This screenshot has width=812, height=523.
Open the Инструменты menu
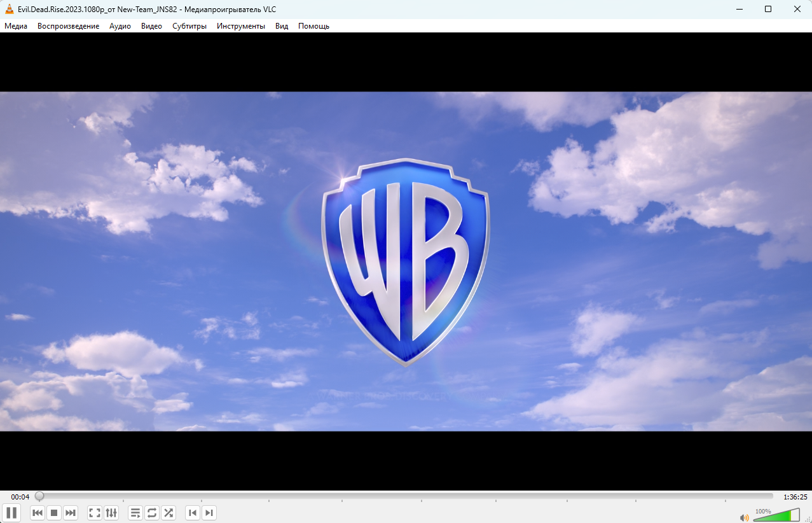pos(241,26)
